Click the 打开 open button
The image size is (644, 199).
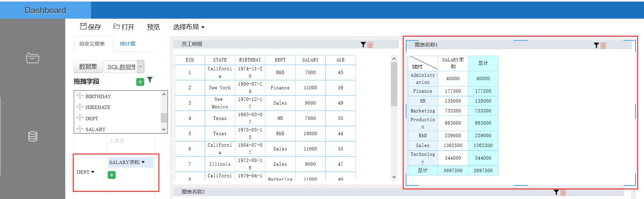pos(124,27)
